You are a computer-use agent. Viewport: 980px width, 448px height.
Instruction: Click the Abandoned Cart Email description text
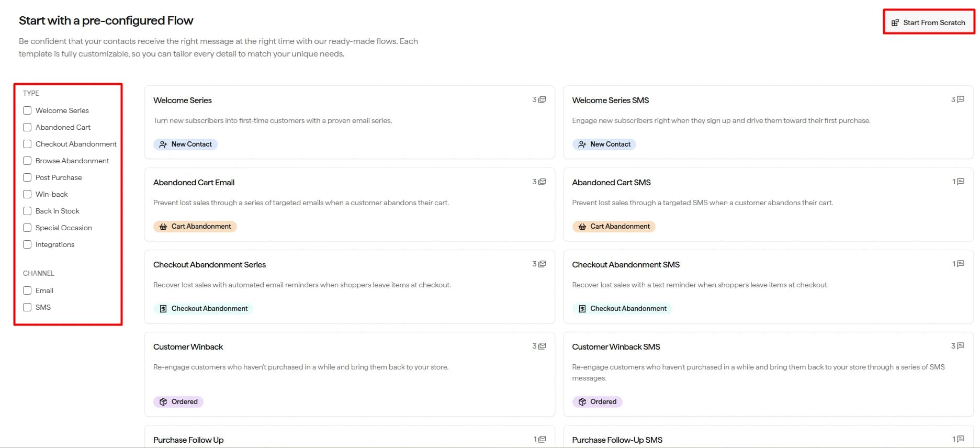[x=301, y=203]
